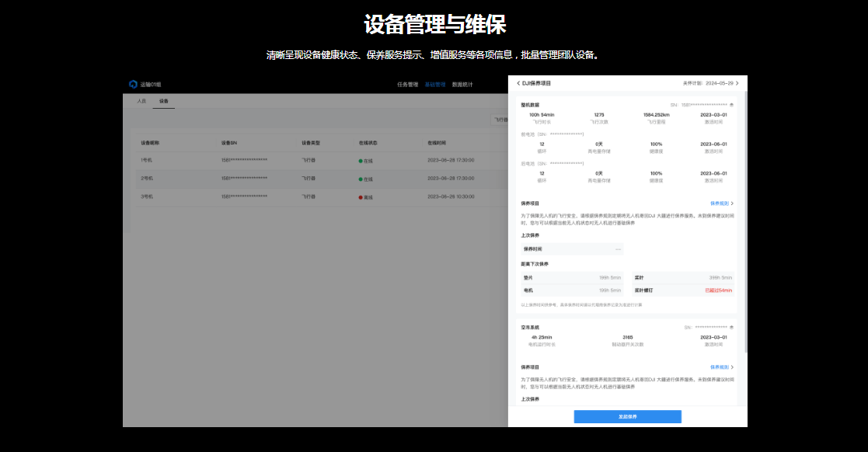Open the care plan date 2024-05-29 chevron

[737, 83]
